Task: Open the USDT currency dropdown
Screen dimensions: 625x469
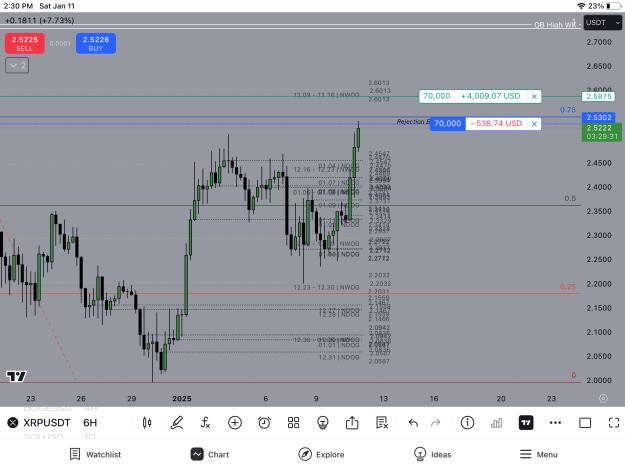Action: click(x=603, y=23)
